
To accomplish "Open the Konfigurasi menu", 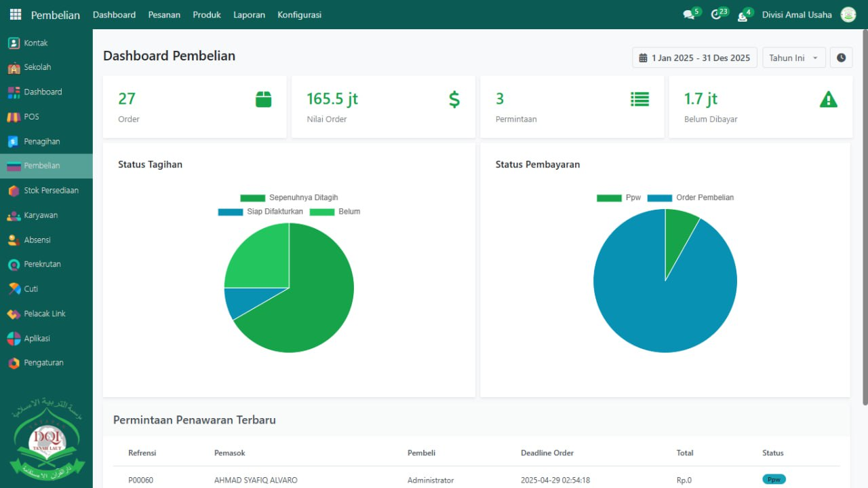I will pos(299,15).
